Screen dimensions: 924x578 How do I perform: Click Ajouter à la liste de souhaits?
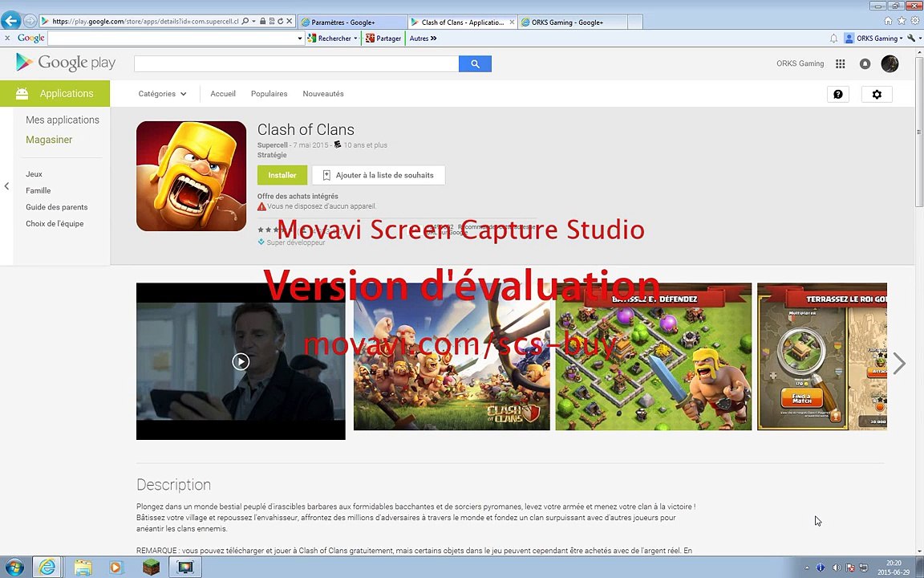tap(379, 175)
